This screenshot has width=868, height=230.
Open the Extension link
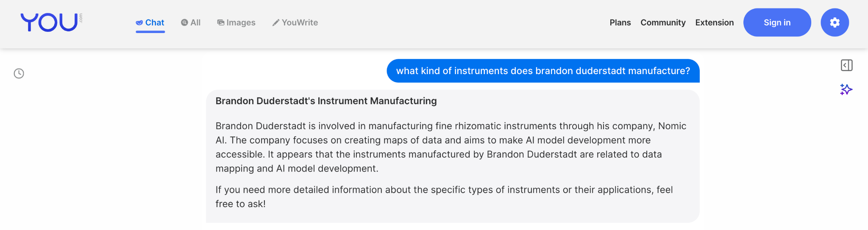[x=714, y=22]
